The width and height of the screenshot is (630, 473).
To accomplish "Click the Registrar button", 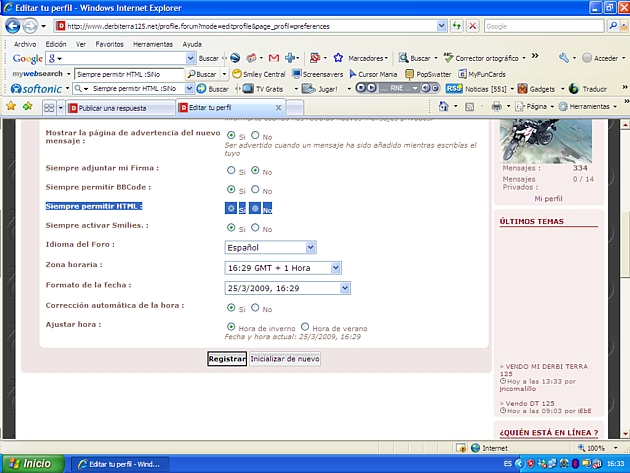I will click(227, 359).
